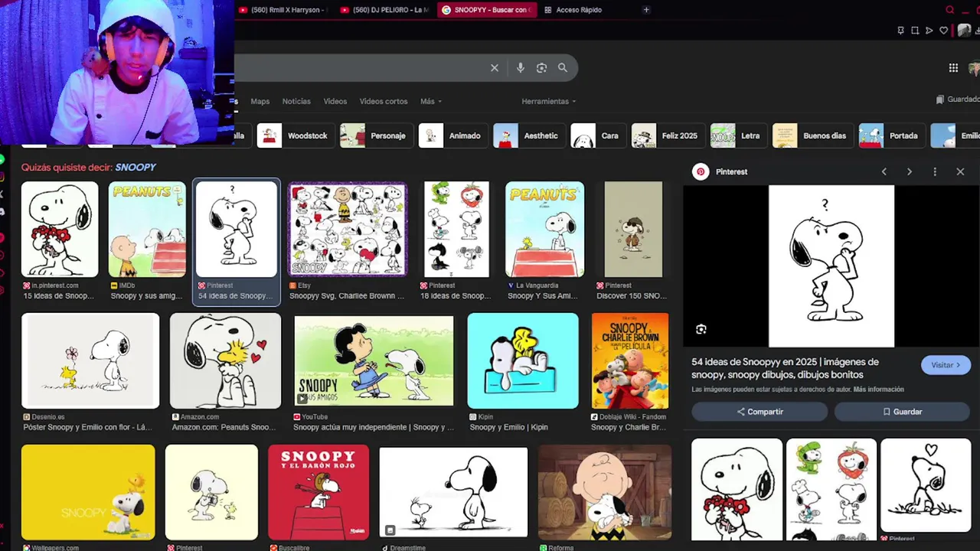Filter images by the Personaje chip

click(x=375, y=135)
